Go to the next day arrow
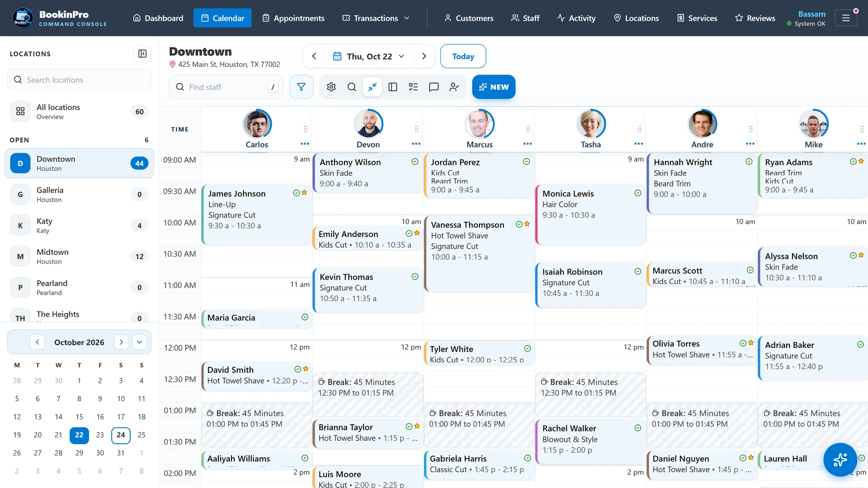Screen dimensions: 868x488 point(424,56)
